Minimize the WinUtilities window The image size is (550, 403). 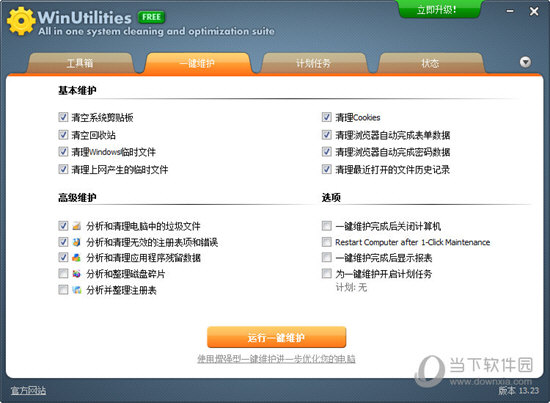tap(510, 11)
